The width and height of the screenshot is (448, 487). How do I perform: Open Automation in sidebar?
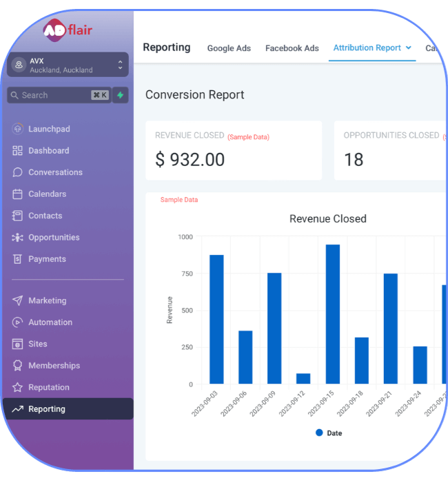pos(50,322)
